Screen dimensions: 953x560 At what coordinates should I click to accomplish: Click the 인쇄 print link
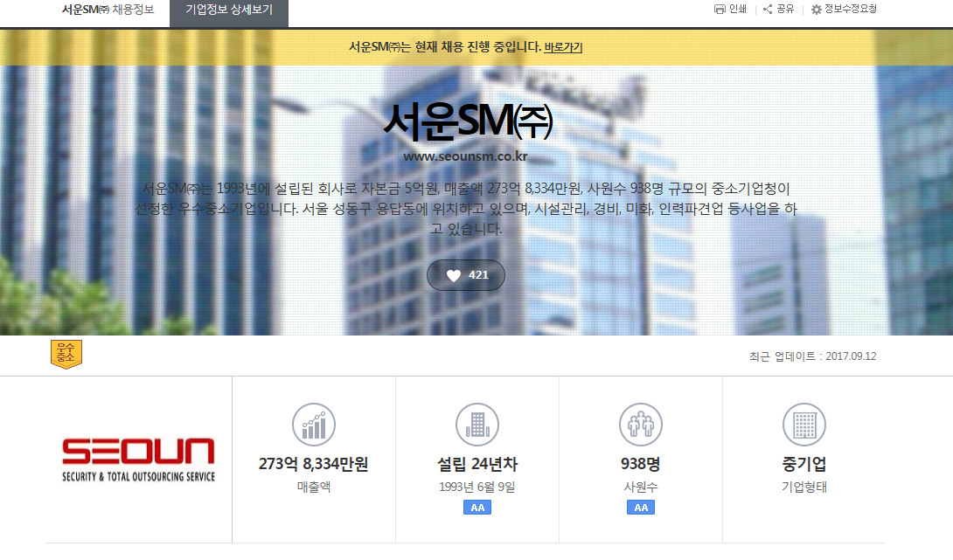pyautogui.click(x=738, y=9)
